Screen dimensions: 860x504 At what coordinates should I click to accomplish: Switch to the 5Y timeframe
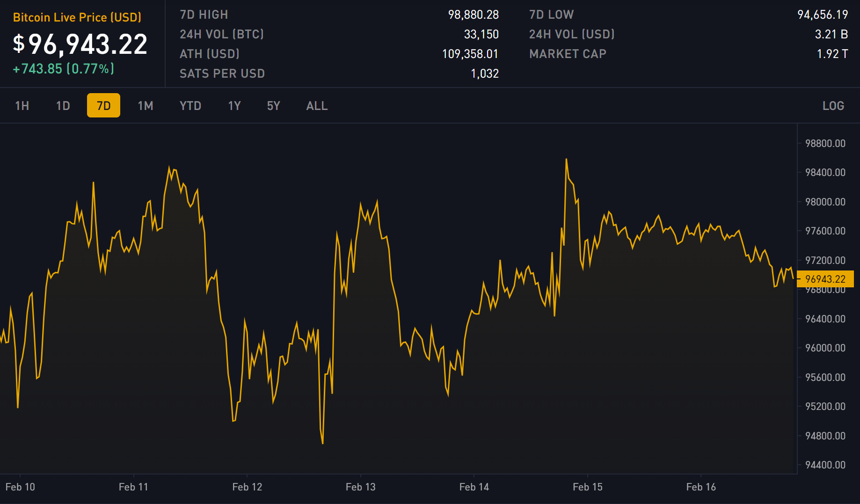(x=273, y=105)
